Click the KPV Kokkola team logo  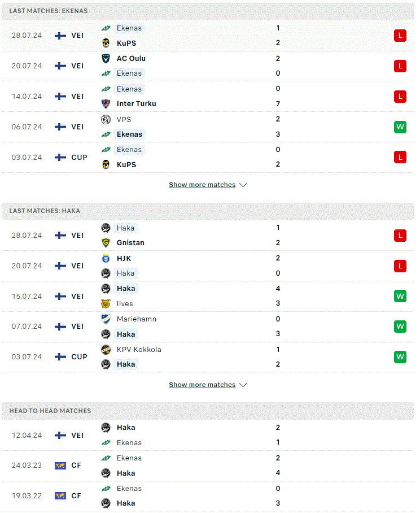[x=106, y=349]
